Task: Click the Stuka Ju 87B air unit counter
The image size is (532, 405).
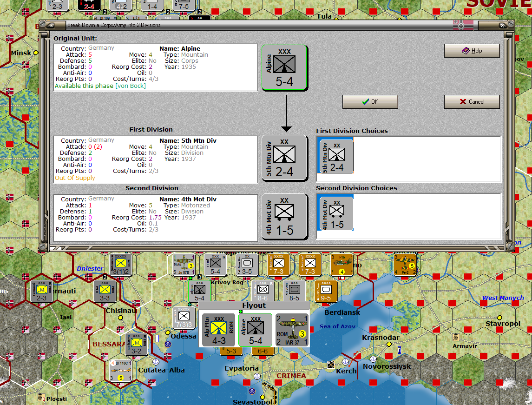Action: (x=184, y=265)
